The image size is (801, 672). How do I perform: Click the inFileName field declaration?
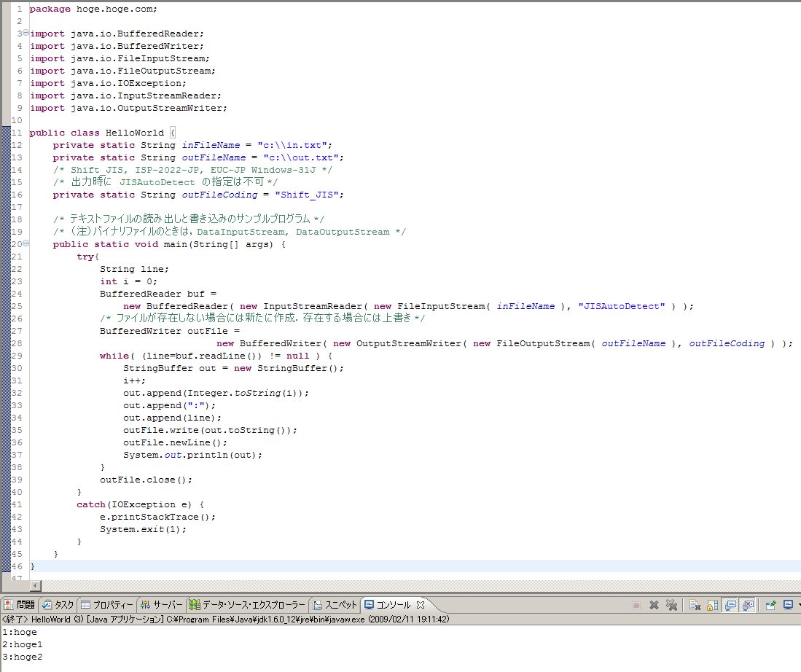point(192,145)
